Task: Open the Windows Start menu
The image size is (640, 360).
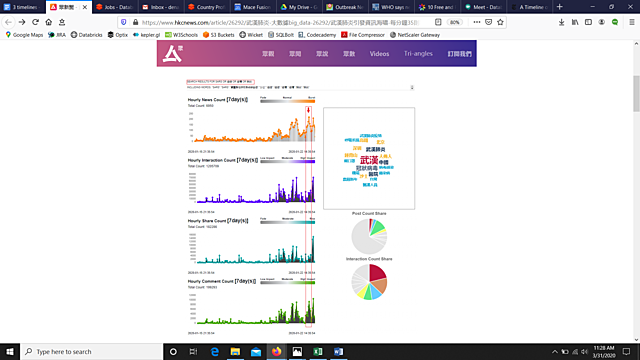Action: click(10, 351)
